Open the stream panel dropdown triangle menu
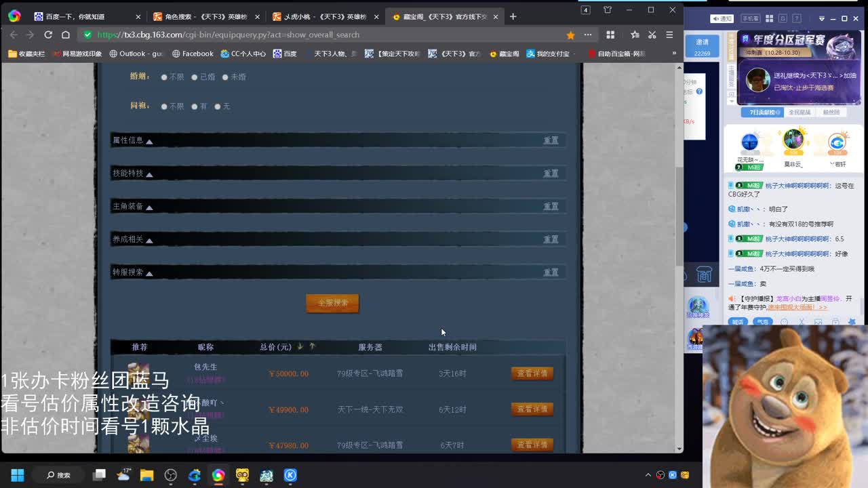Viewport: 868px width, 488px height. [822, 18]
